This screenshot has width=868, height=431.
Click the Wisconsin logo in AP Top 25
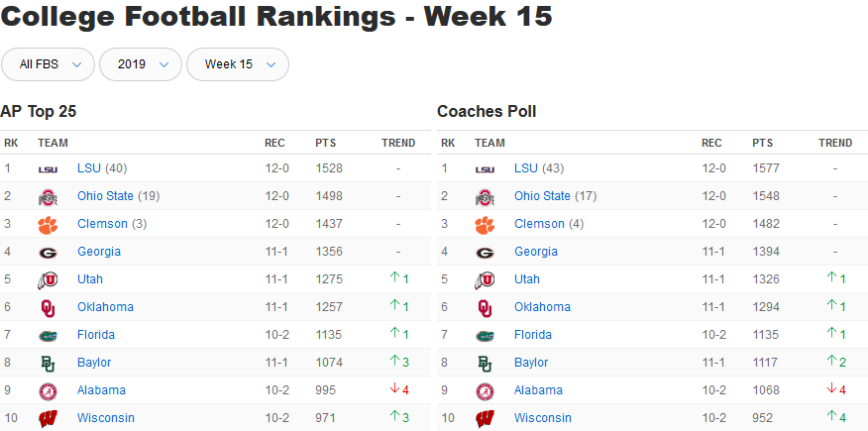click(48, 418)
